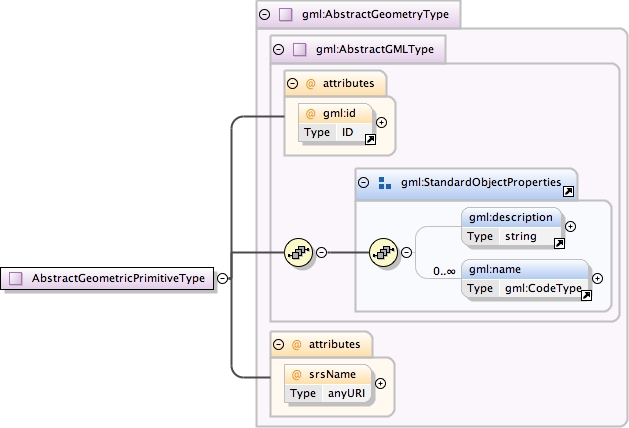Image resolution: width=629 pixels, height=428 pixels.
Task: Select the gml:name element name
Action: coord(495,269)
